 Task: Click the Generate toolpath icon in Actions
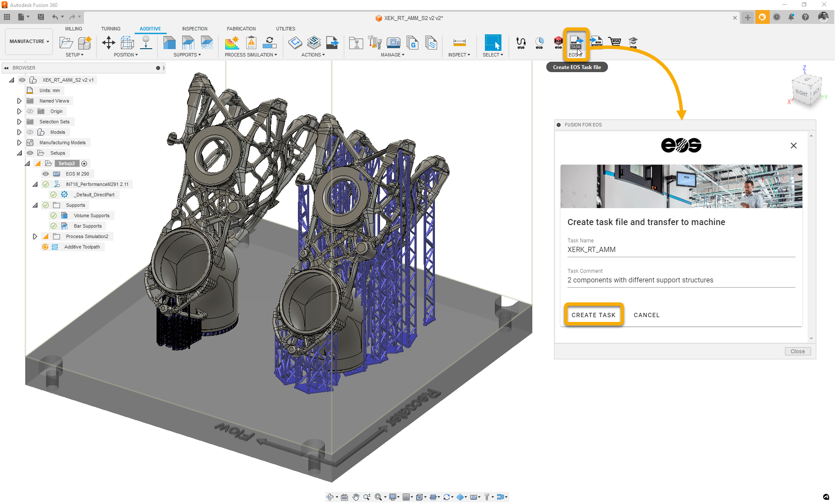click(295, 43)
